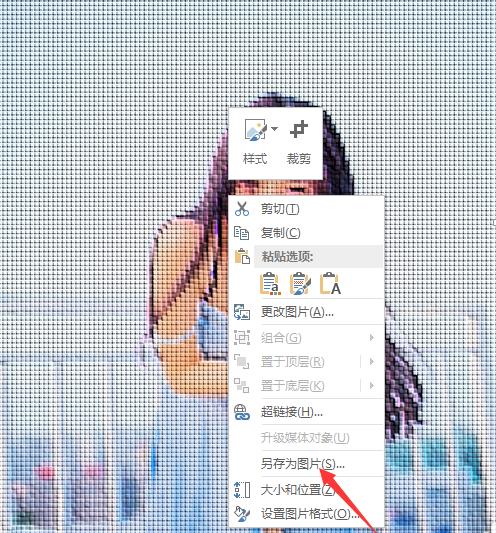
Task: Click the 裁剪 label in mini toolbar
Action: coord(299,159)
